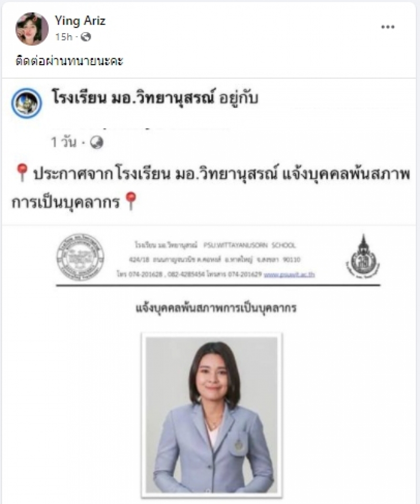Follow the www.psuwit.ac.th website link

point(289,275)
